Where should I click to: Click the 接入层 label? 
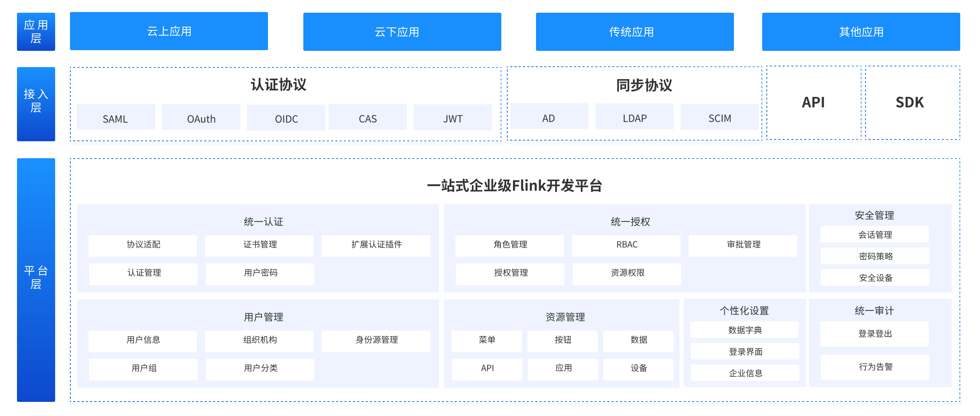tap(36, 104)
